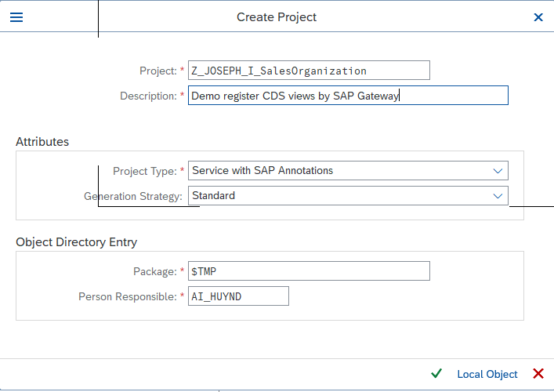Open the hamburger menu icon

pos(16,16)
